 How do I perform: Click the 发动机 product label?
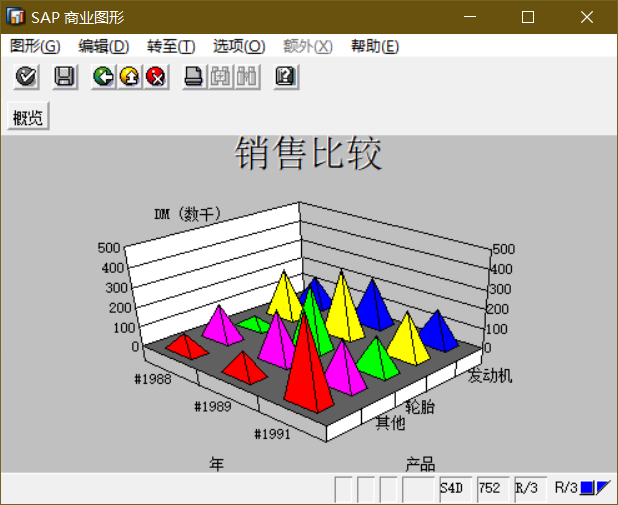[490, 375]
